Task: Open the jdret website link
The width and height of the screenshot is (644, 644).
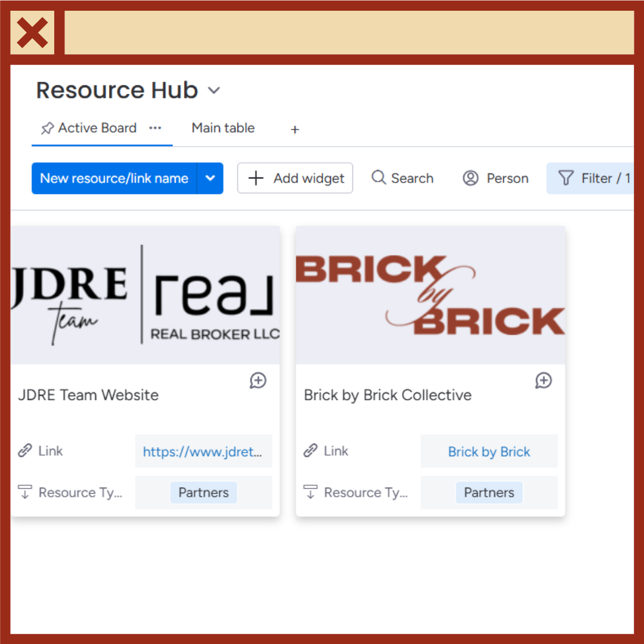Action: [203, 451]
